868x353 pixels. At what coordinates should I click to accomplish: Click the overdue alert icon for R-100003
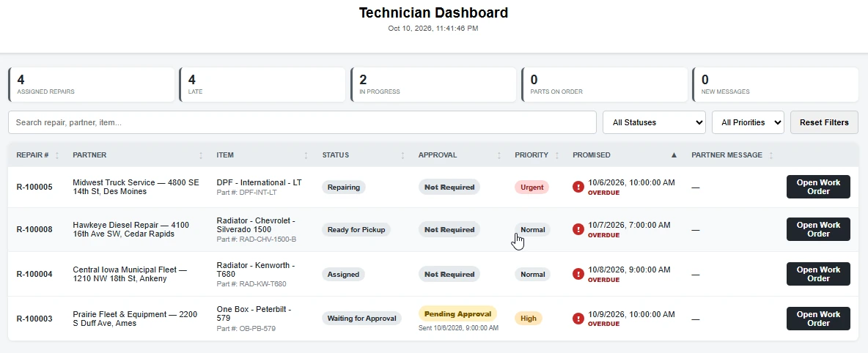point(578,318)
